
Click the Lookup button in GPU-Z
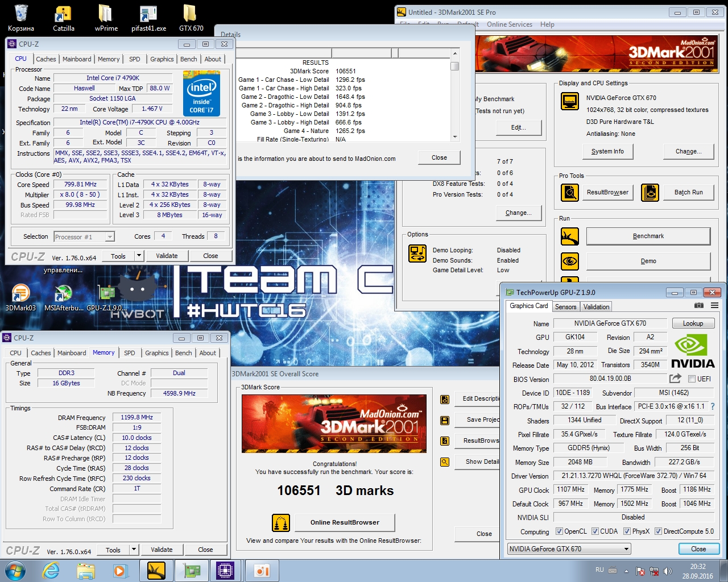tap(693, 323)
